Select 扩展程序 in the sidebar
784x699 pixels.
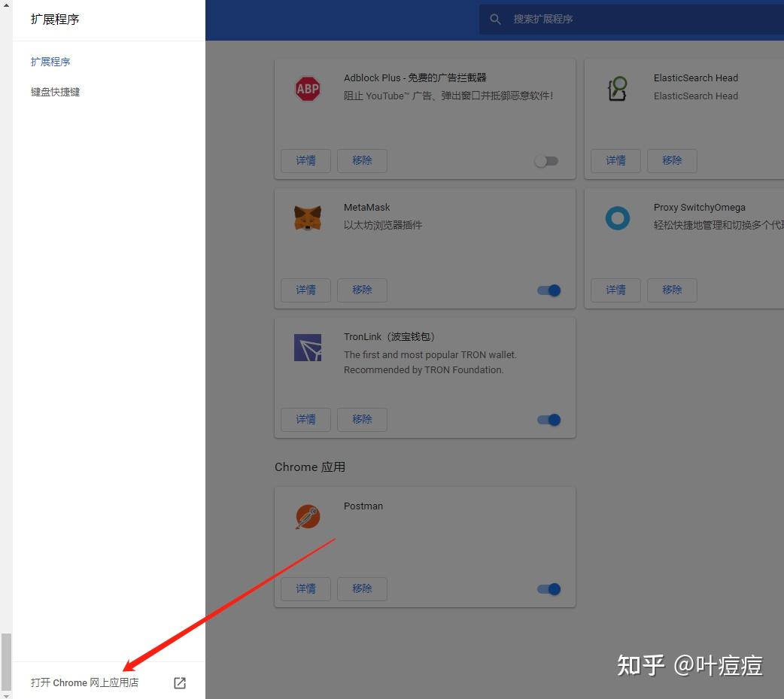tap(50, 62)
